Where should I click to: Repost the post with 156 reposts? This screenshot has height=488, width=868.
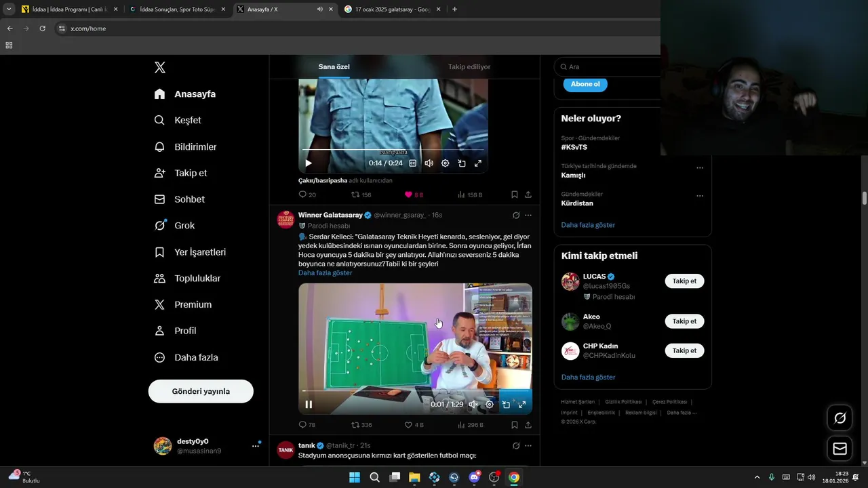pyautogui.click(x=361, y=195)
